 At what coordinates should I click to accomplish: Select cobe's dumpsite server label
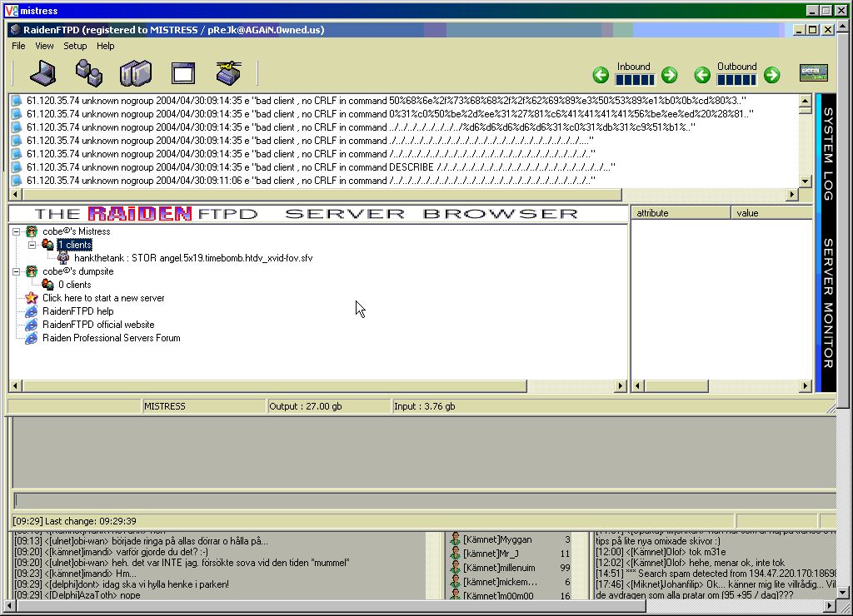coord(77,271)
